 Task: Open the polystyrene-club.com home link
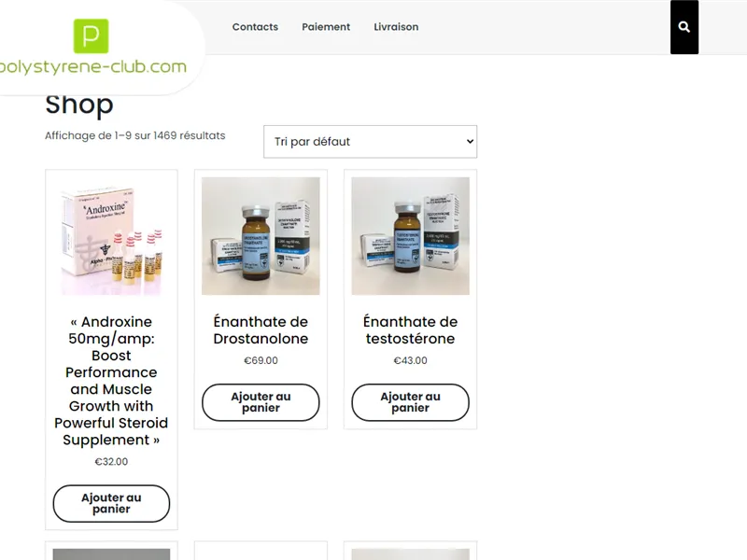point(93,66)
